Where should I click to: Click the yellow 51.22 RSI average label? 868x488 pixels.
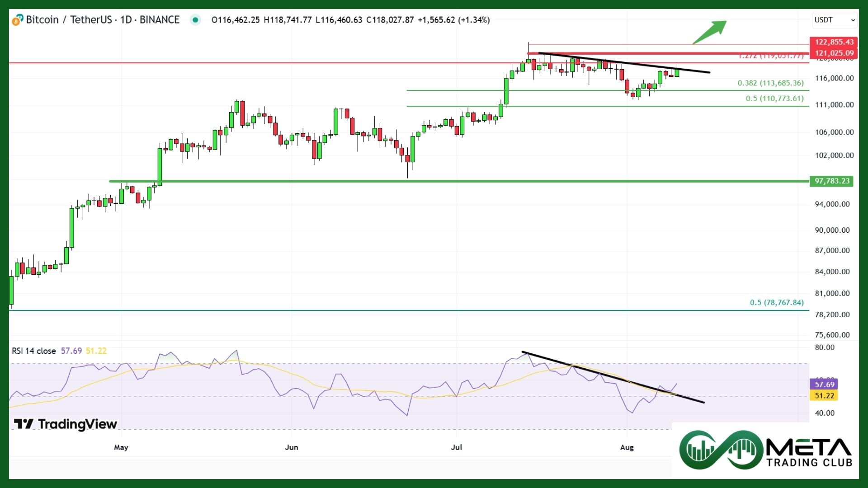tap(824, 396)
